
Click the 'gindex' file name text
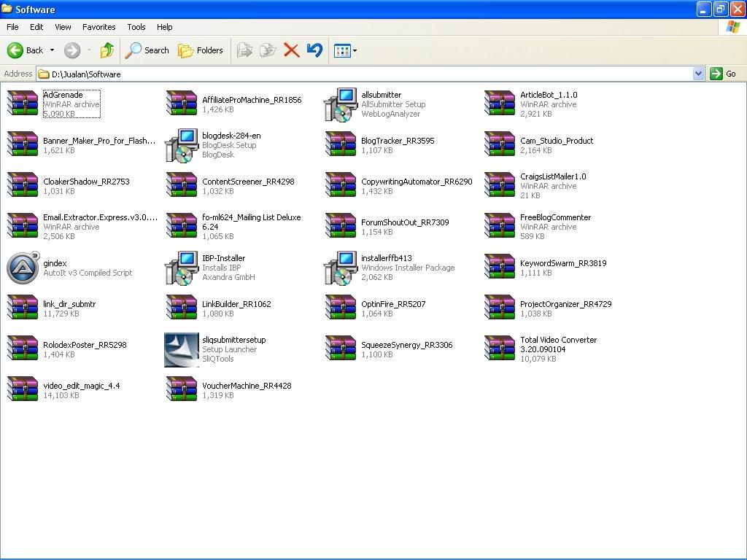coord(55,263)
